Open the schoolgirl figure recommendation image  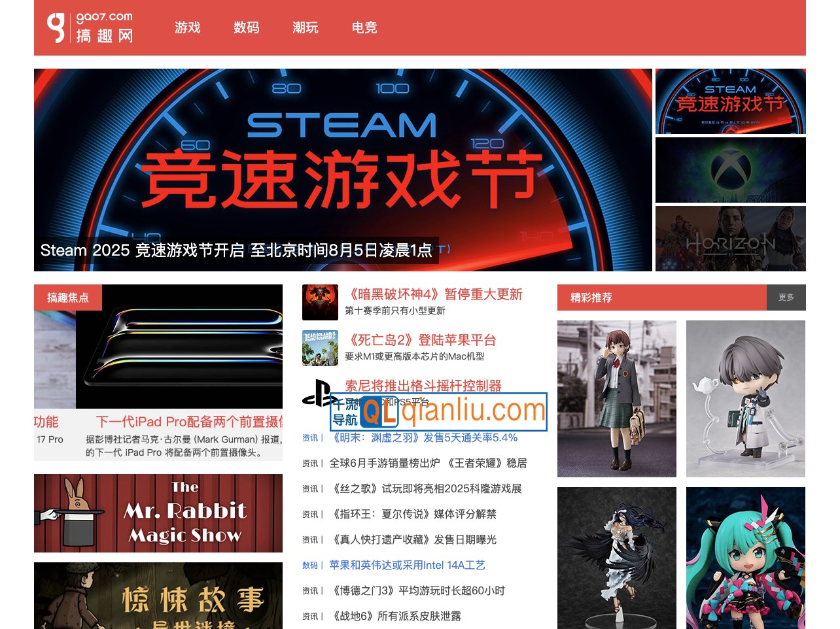click(x=616, y=399)
